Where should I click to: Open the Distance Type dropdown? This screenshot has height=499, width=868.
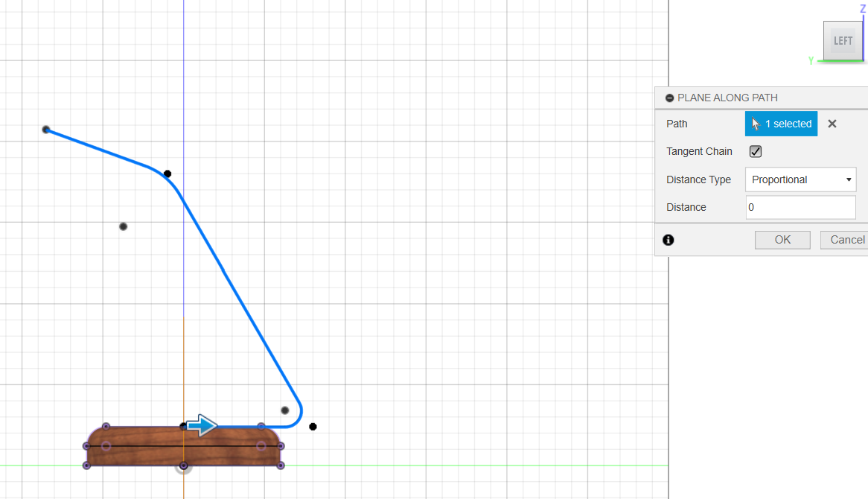click(x=800, y=179)
